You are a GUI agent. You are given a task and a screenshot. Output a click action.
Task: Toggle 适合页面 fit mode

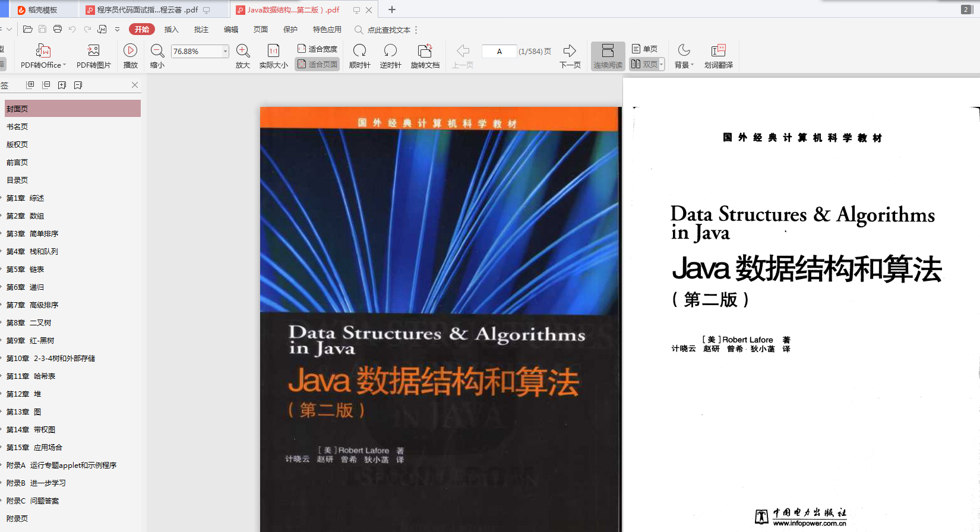pos(317,64)
